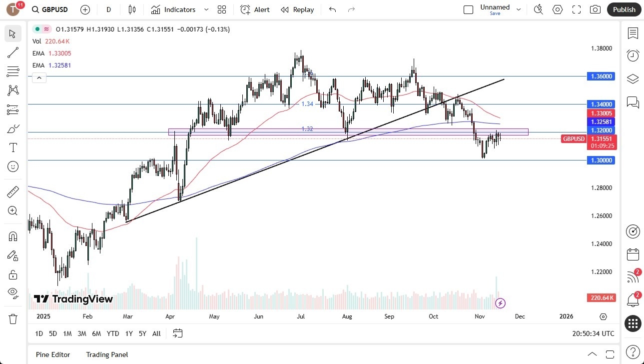Enable magnet mode
The height and width of the screenshot is (364, 644).
click(x=12, y=235)
